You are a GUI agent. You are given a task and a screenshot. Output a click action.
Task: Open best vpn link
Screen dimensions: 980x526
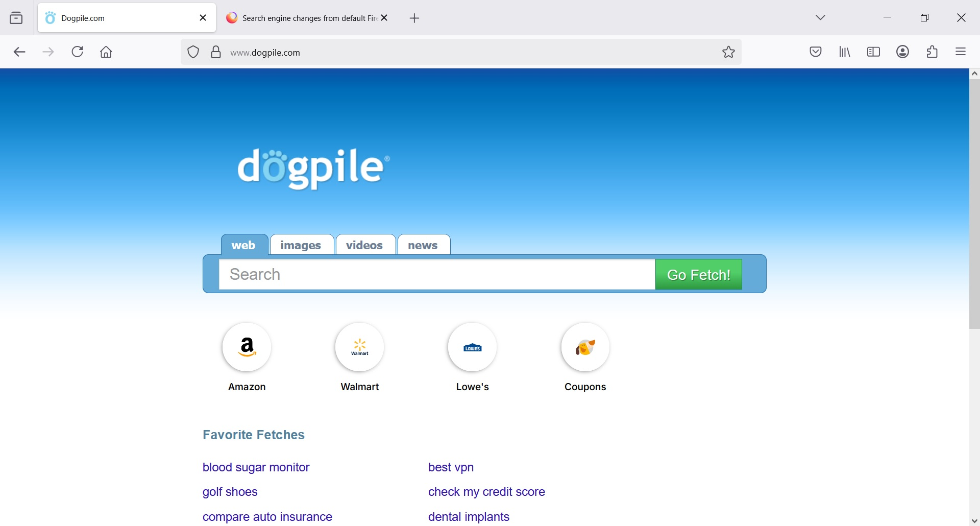pos(451,468)
